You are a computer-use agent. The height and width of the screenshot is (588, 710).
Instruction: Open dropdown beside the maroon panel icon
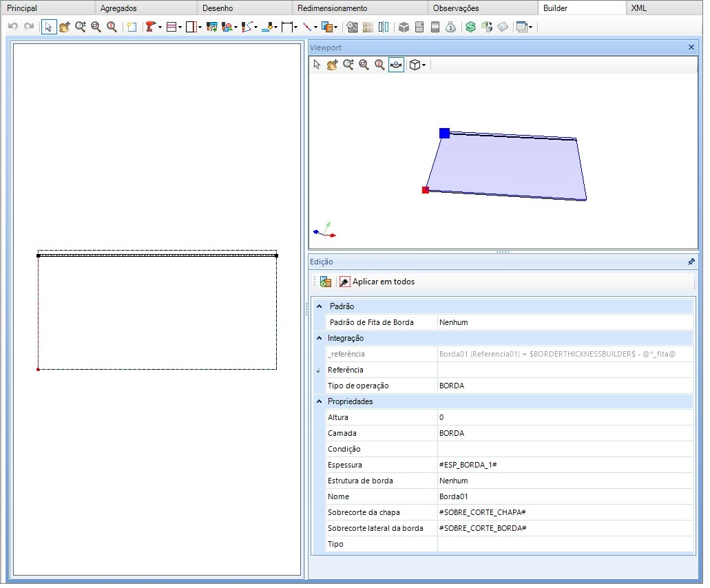(x=180, y=28)
